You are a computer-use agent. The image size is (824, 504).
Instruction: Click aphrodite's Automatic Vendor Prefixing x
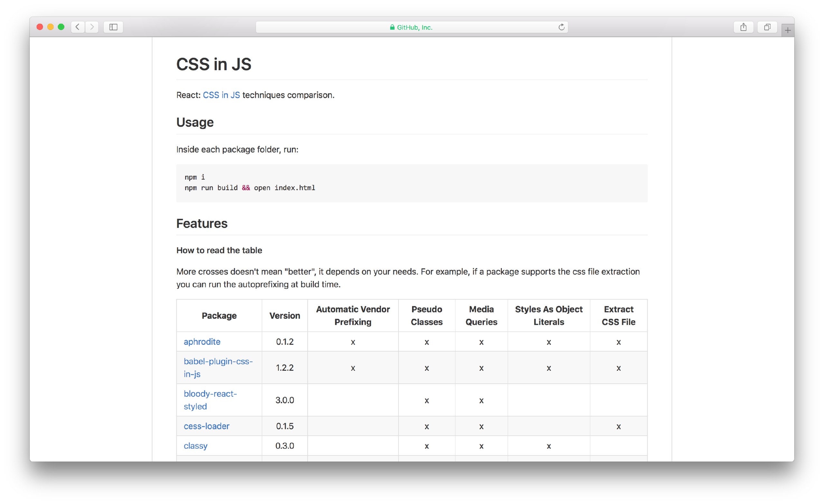point(353,342)
